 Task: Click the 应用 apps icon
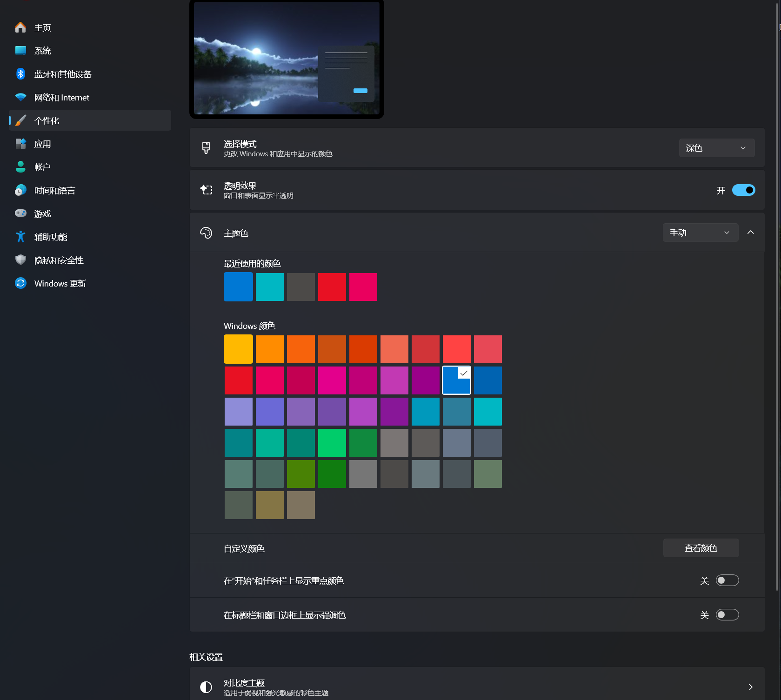pyautogui.click(x=20, y=144)
